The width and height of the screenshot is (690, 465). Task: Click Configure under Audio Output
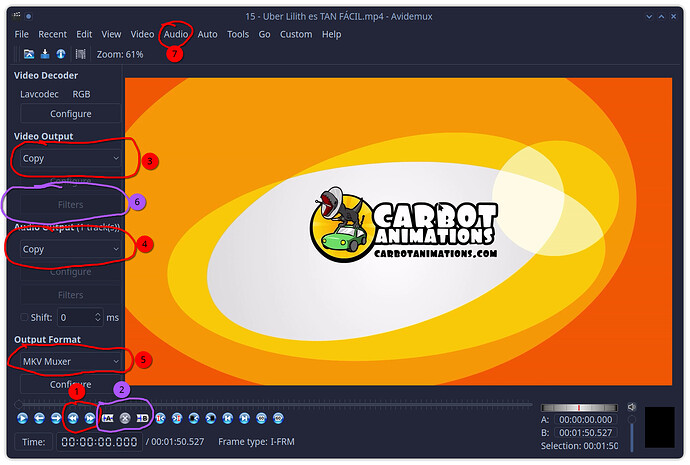(70, 272)
